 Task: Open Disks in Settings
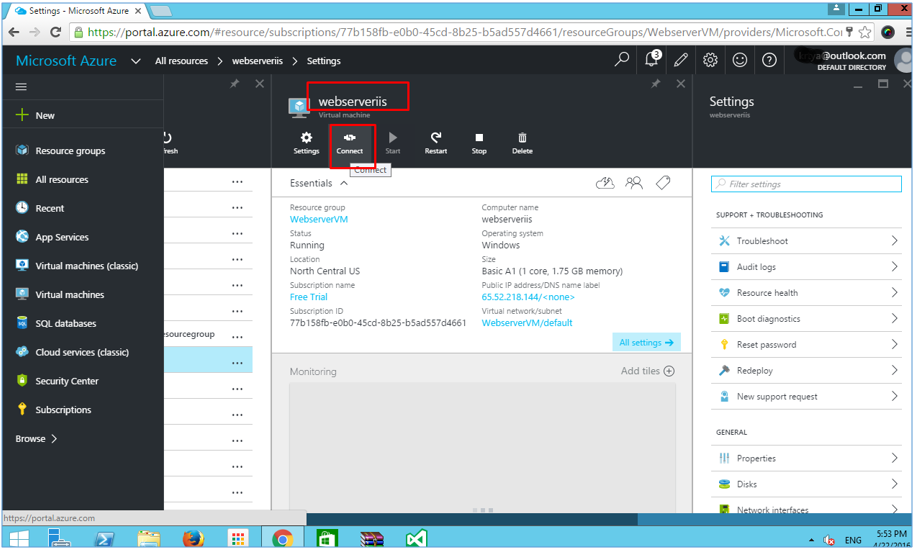tap(806, 484)
